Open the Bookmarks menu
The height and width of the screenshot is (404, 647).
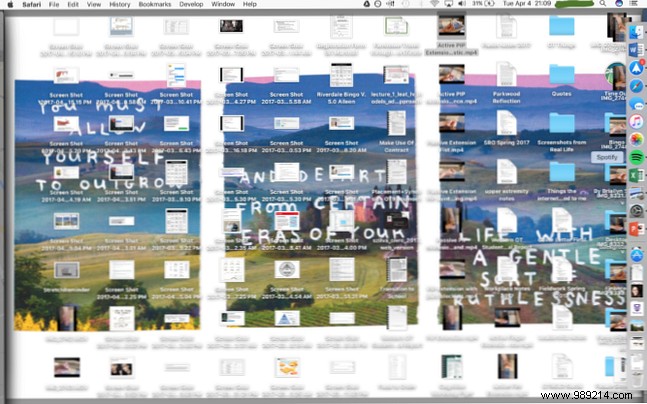click(155, 4)
